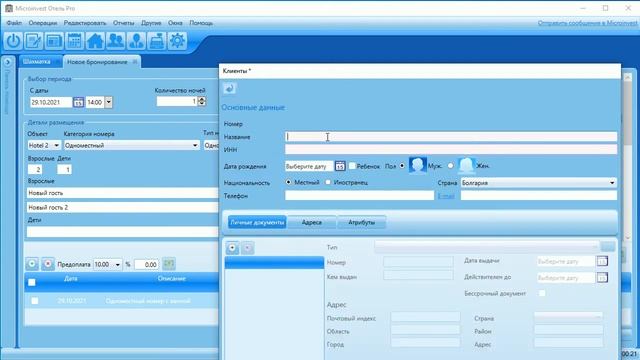Image resolution: width=640 pixels, height=360 pixels.
Task: Click green add button above Дата column
Action: point(32,264)
